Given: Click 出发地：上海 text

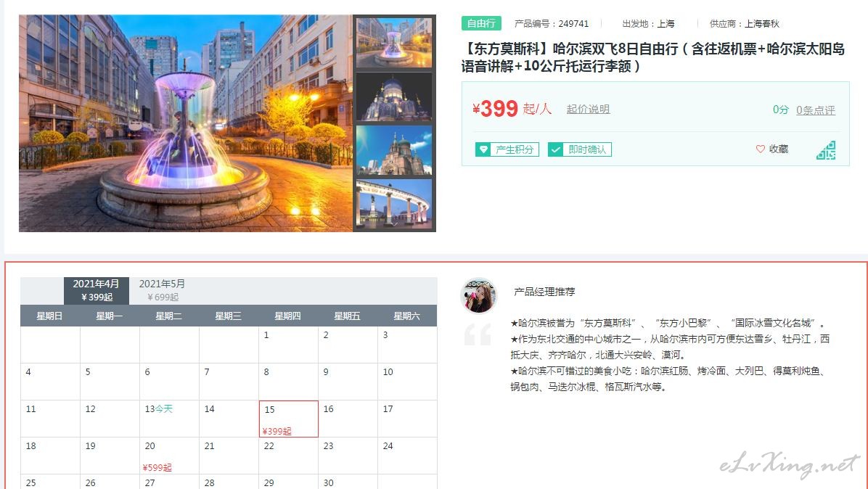Looking at the screenshot, I should click(648, 24).
